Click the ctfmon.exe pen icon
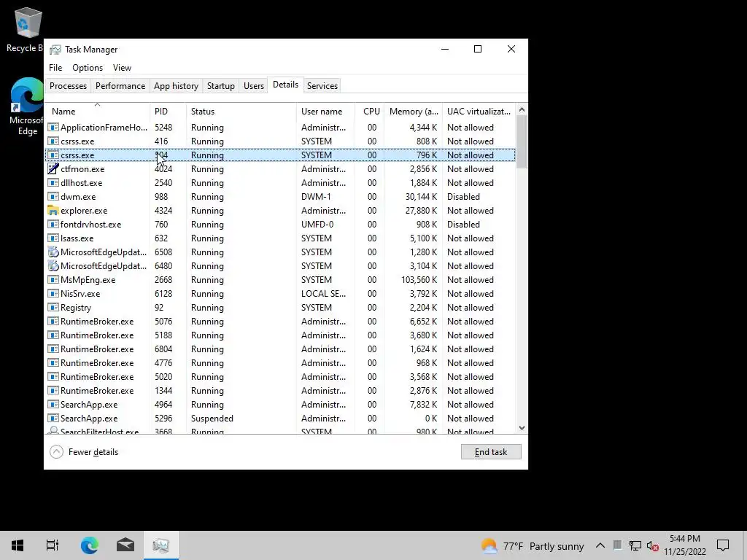 pos(53,169)
